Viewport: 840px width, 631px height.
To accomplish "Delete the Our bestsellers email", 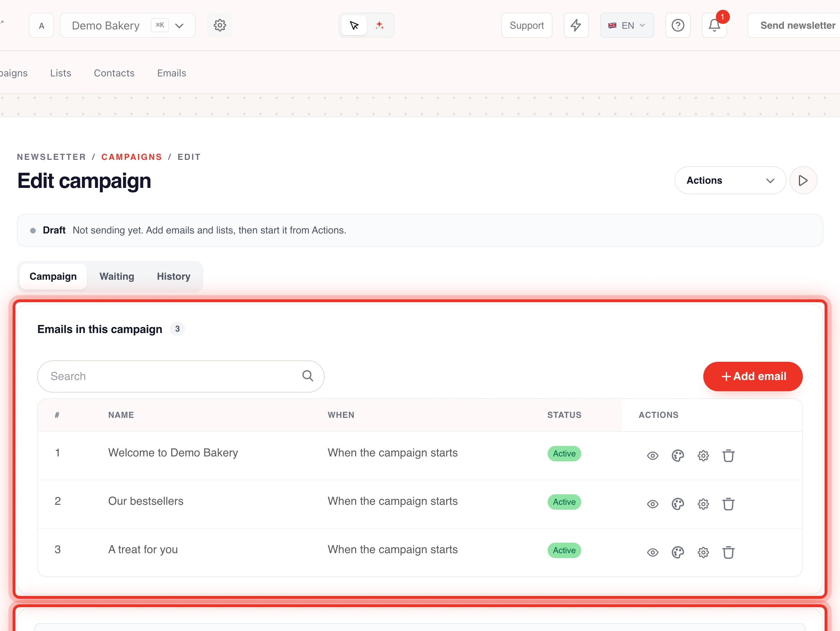I will coord(728,504).
